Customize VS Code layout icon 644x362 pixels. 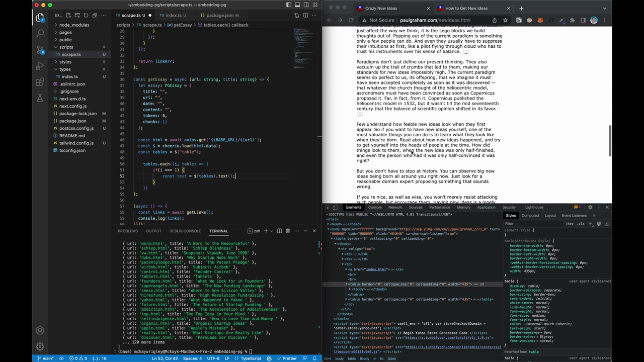click(x=314, y=5)
